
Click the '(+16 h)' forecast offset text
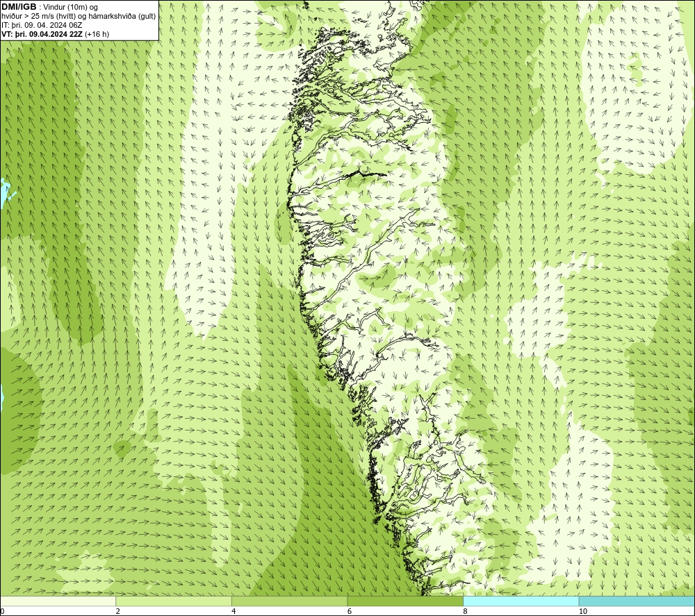(x=97, y=34)
